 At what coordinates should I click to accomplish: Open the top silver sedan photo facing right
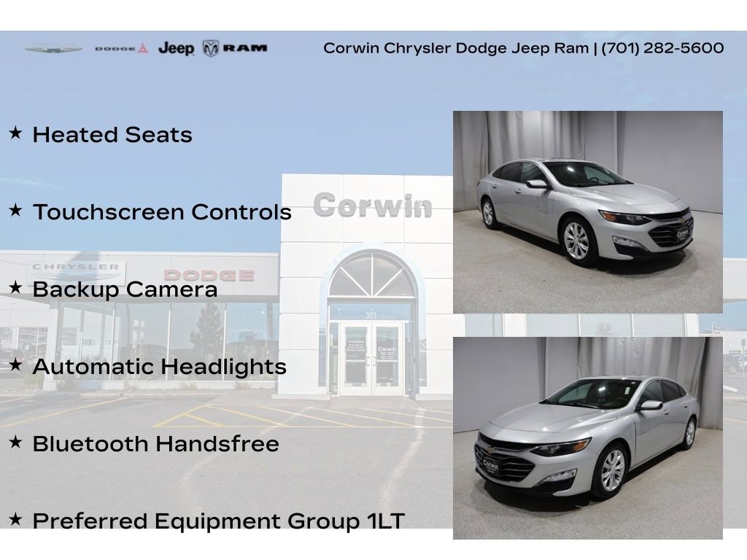click(587, 212)
